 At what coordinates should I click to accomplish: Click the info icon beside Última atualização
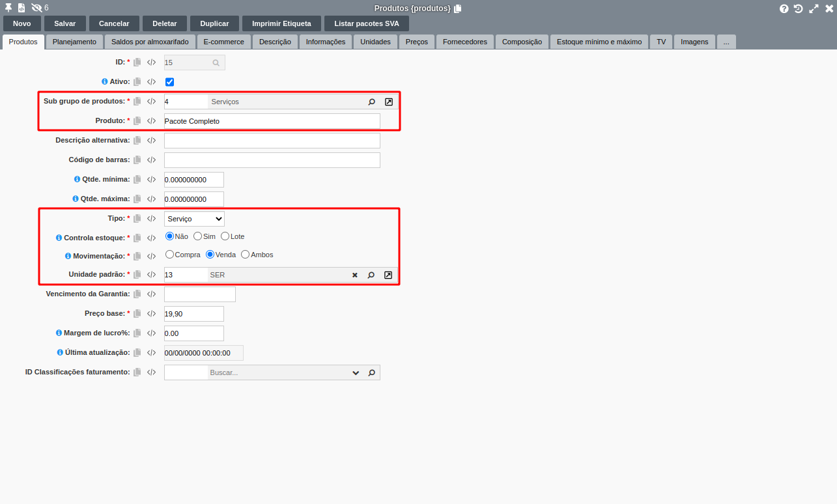point(60,352)
